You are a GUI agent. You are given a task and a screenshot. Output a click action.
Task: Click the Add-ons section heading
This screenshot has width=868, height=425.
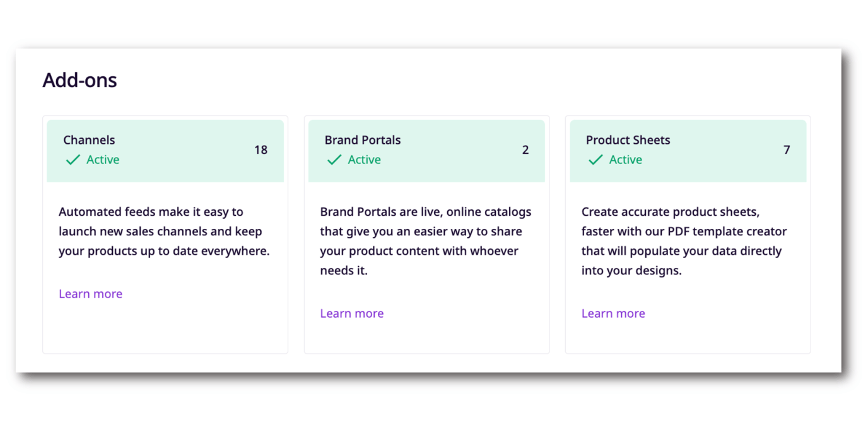79,80
